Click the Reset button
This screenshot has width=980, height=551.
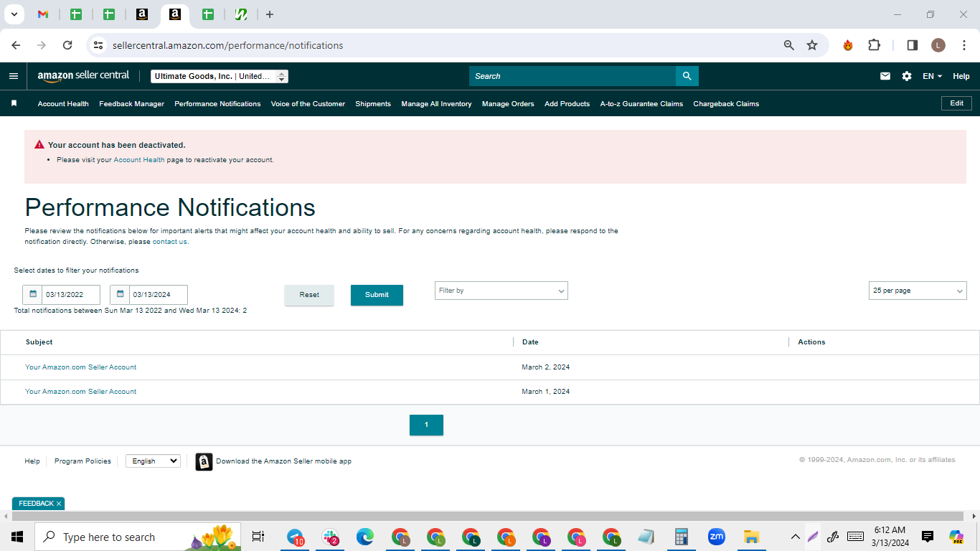point(309,295)
